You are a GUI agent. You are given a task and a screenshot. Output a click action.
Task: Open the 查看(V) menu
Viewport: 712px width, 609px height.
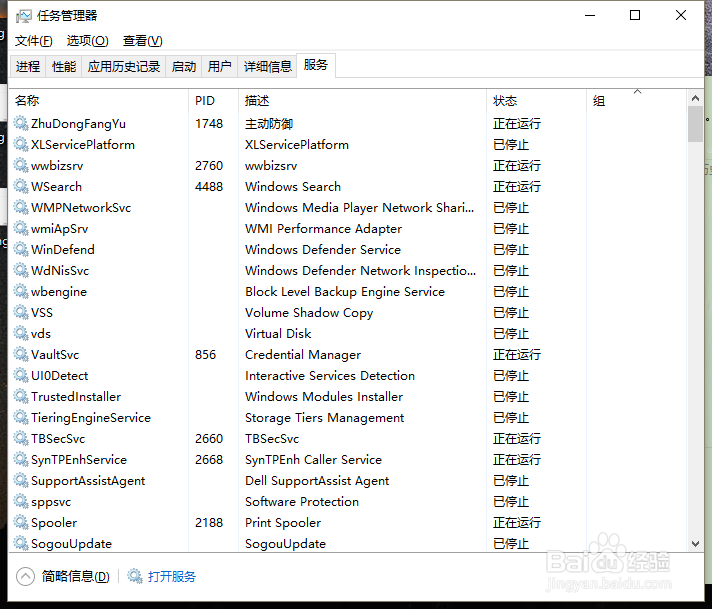pyautogui.click(x=143, y=41)
